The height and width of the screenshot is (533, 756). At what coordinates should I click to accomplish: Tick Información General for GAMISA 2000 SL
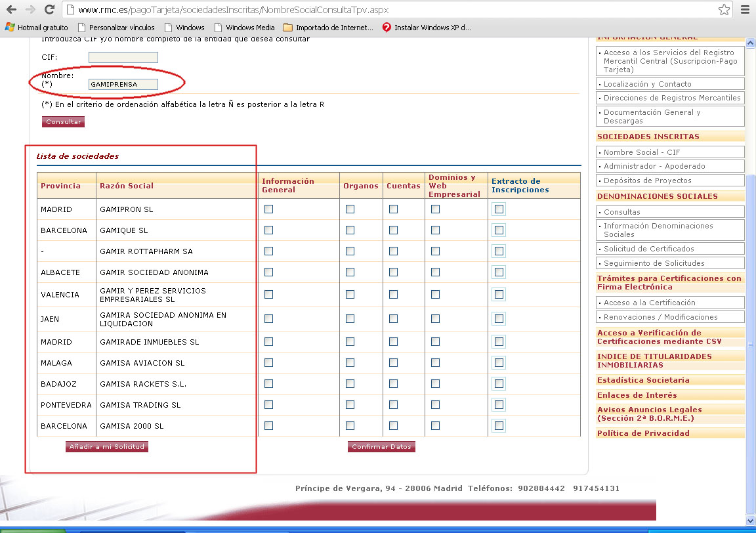268,425
